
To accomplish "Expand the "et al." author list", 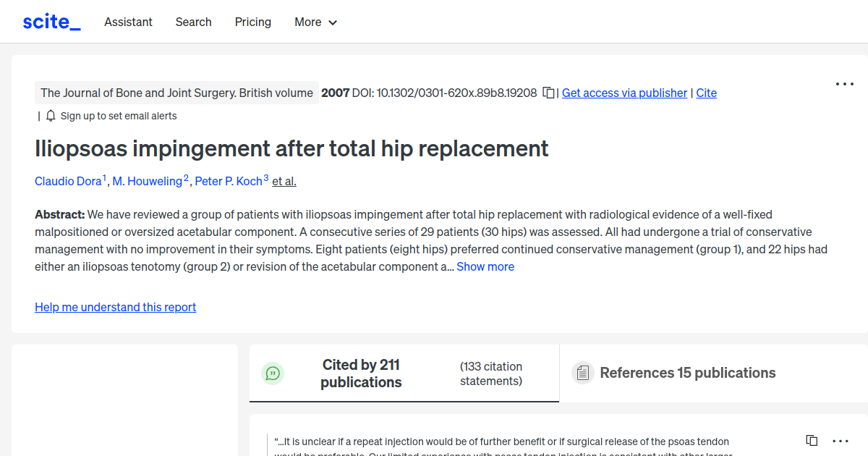I will tap(284, 181).
